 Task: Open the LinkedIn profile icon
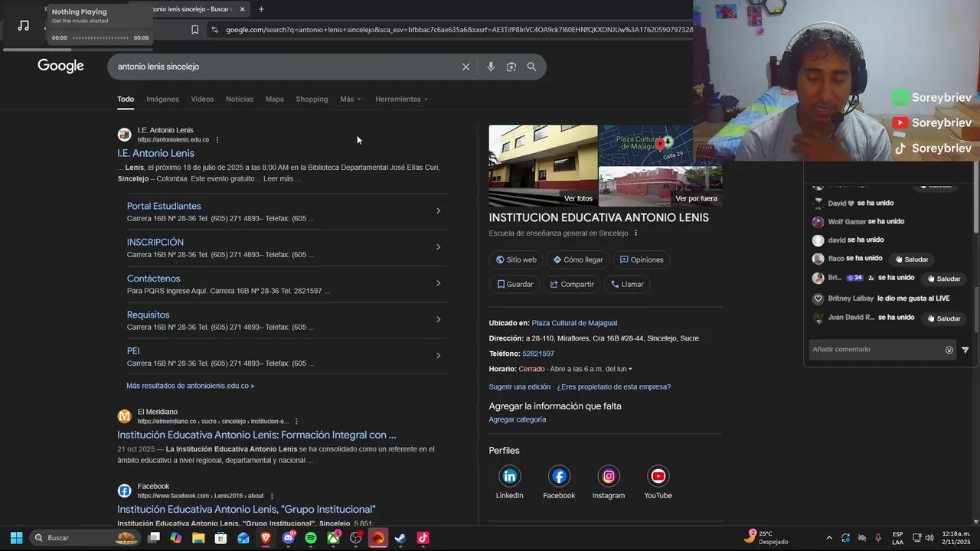[x=510, y=476]
